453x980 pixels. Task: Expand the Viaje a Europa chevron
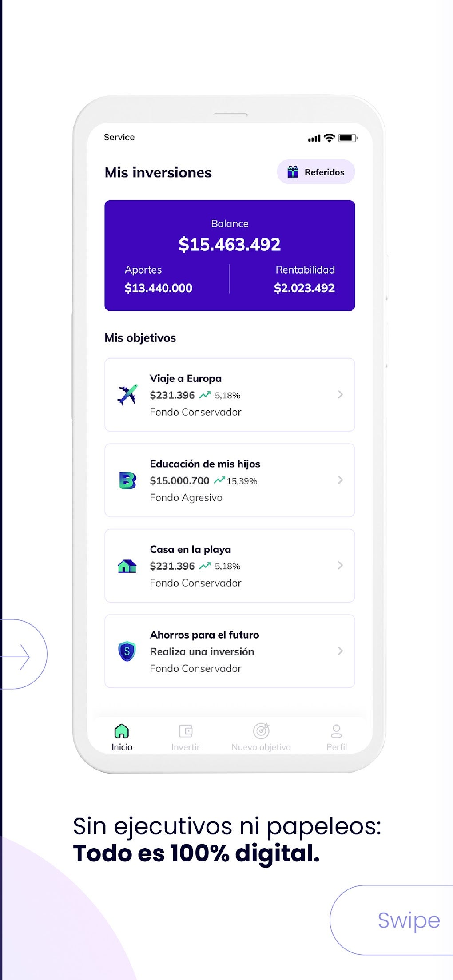[340, 394]
